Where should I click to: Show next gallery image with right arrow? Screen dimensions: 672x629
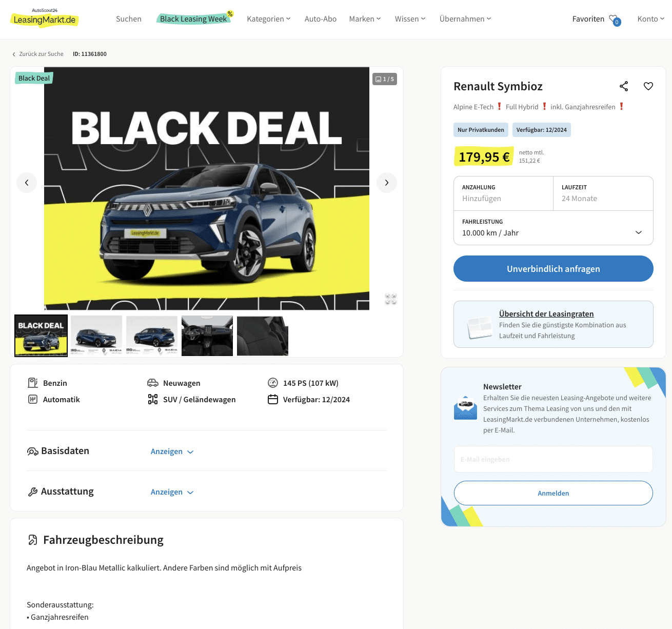[x=387, y=183]
